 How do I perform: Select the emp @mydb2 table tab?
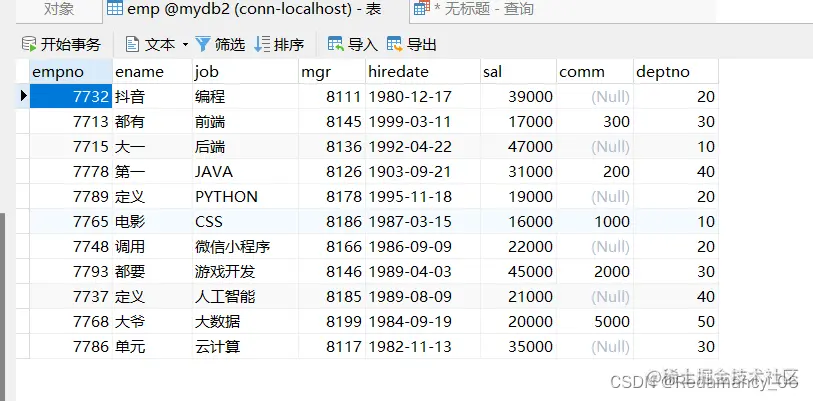[x=256, y=9]
